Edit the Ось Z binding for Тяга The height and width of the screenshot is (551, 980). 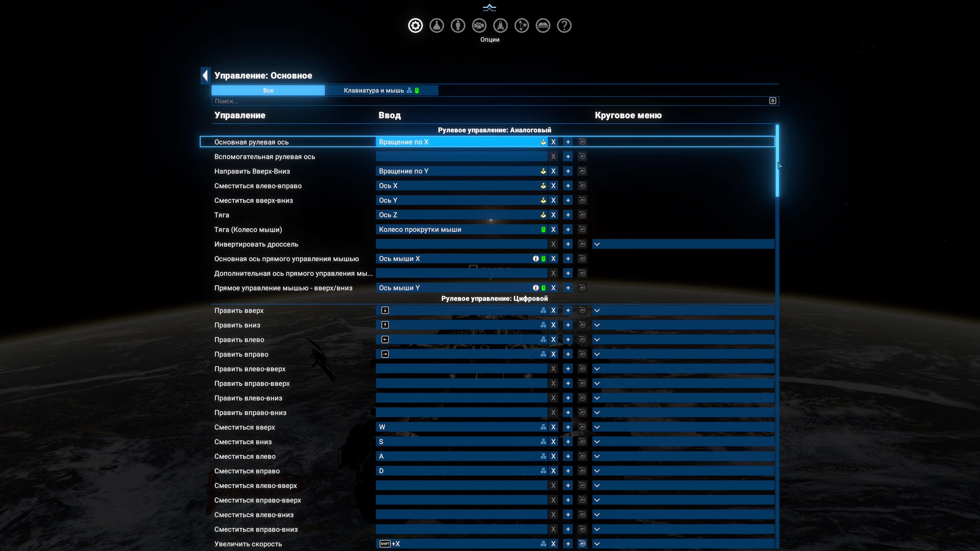(461, 215)
